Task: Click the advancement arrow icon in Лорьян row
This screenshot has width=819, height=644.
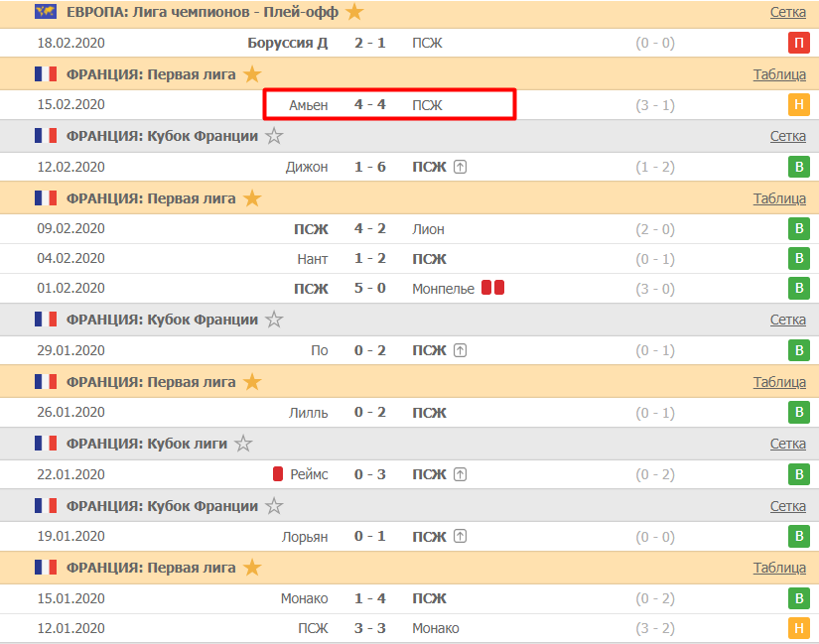Action: coord(460,536)
